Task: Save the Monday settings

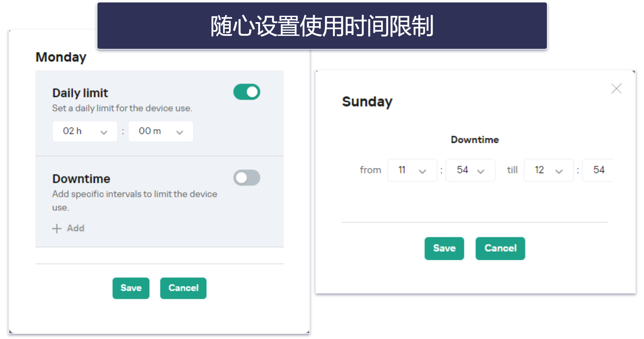Action: tap(131, 288)
